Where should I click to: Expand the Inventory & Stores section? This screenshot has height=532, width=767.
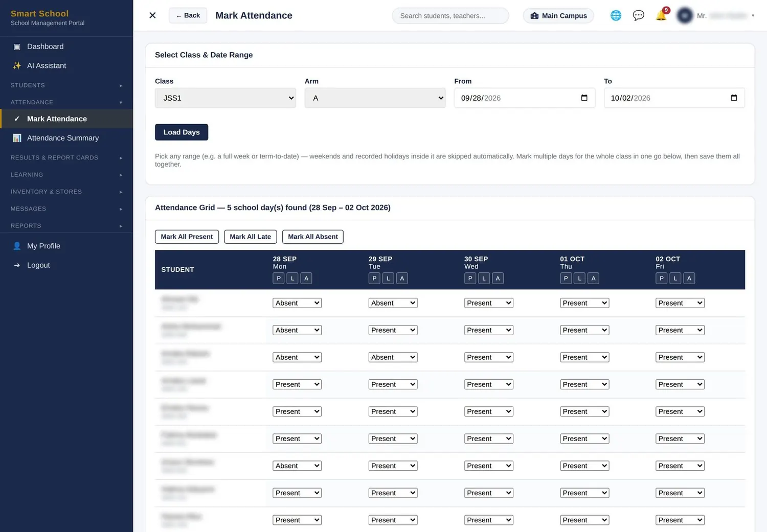(x=66, y=192)
